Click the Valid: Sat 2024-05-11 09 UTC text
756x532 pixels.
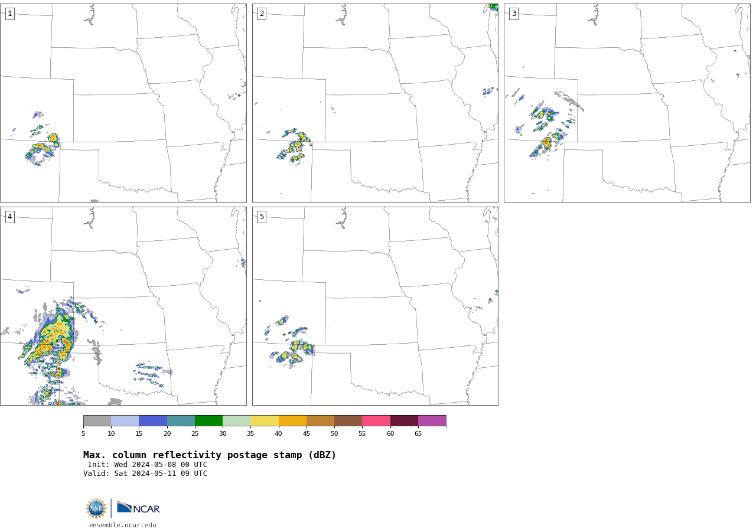(145, 474)
